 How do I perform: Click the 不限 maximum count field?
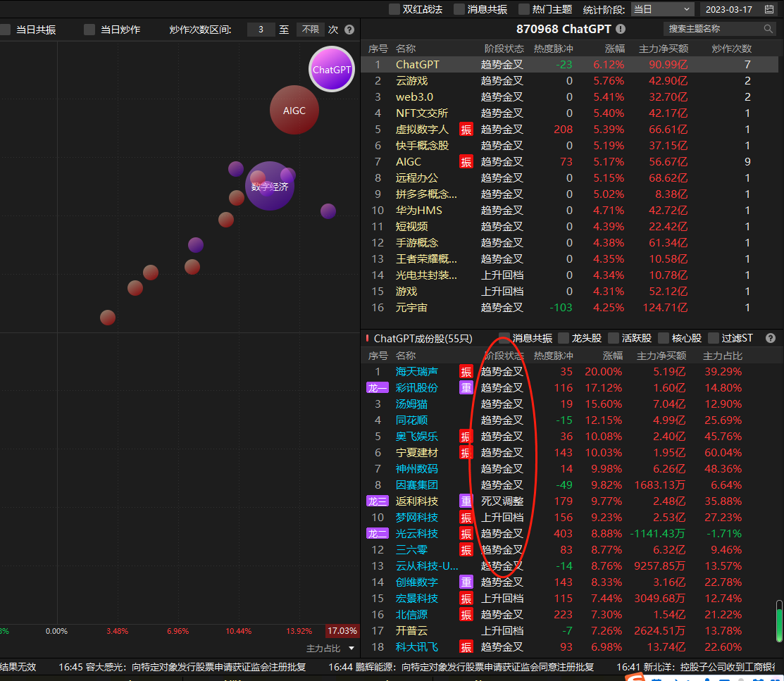click(310, 30)
